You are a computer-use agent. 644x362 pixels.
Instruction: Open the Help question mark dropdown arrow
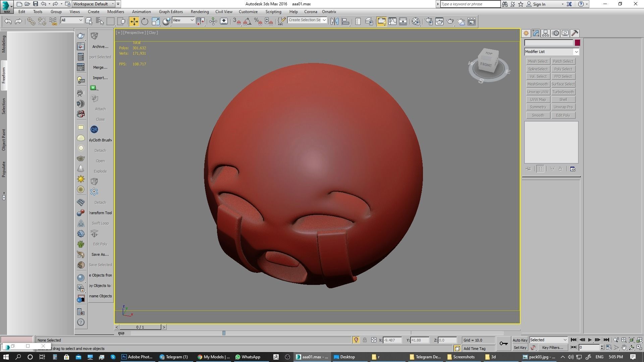(587, 4)
